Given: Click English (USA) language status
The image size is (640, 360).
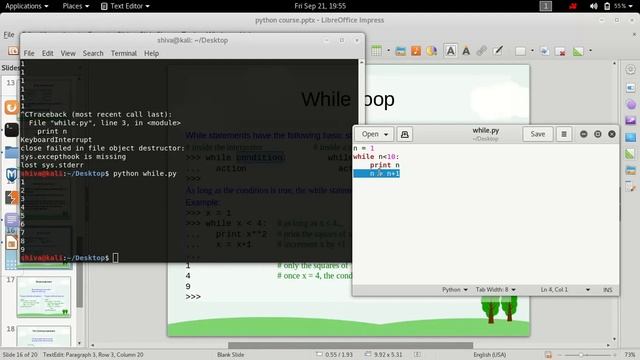Looking at the screenshot, I should tap(489, 355).
